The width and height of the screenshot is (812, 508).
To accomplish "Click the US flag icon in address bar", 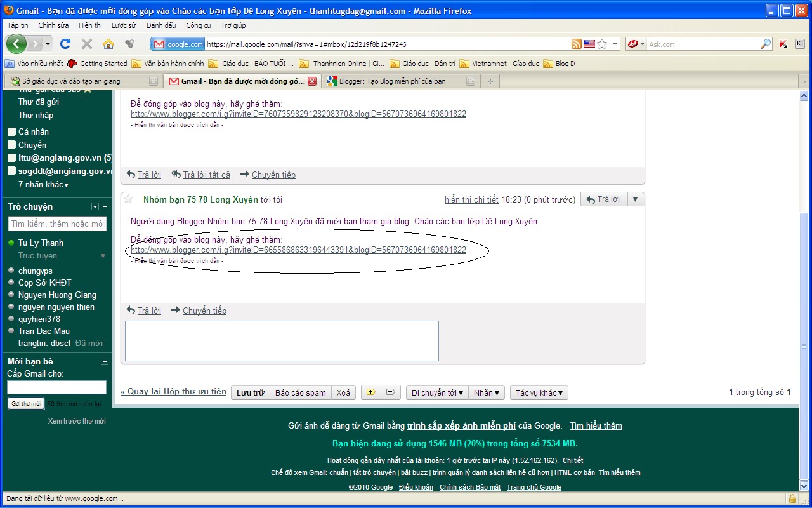I will [x=589, y=44].
